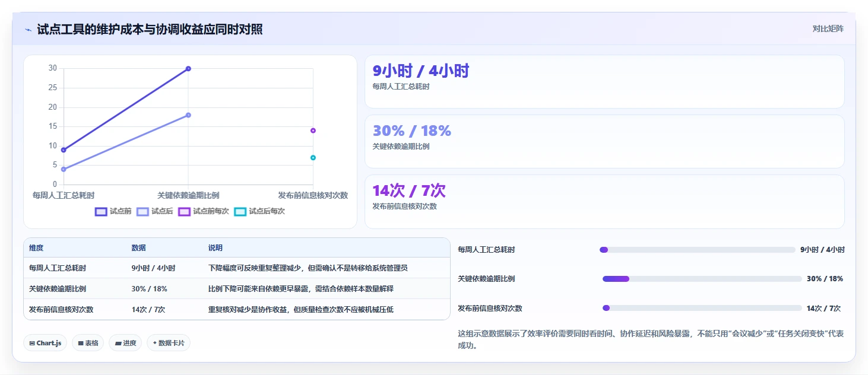Click table cell 14次 / 7次
The height and width of the screenshot is (375, 868).
point(148,310)
